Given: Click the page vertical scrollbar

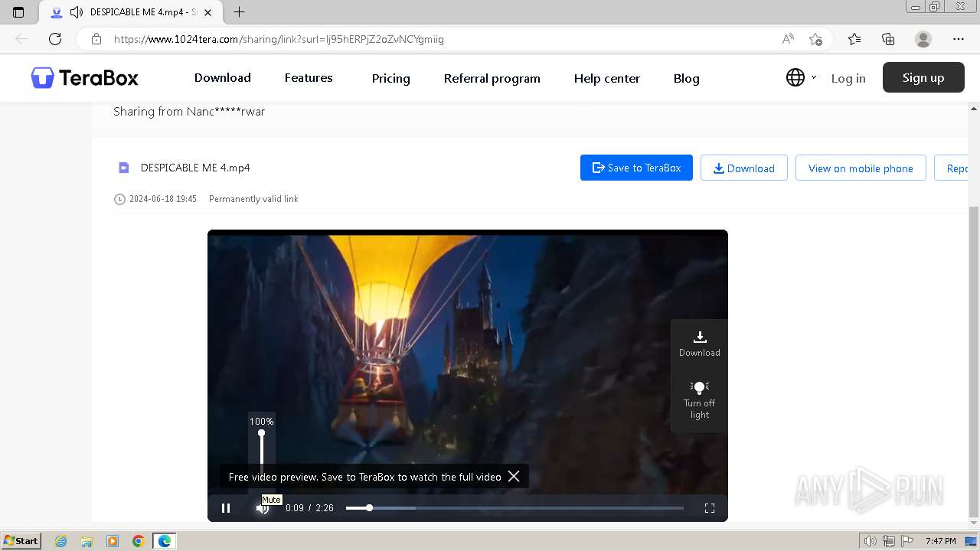Looking at the screenshot, I should click(974, 361).
